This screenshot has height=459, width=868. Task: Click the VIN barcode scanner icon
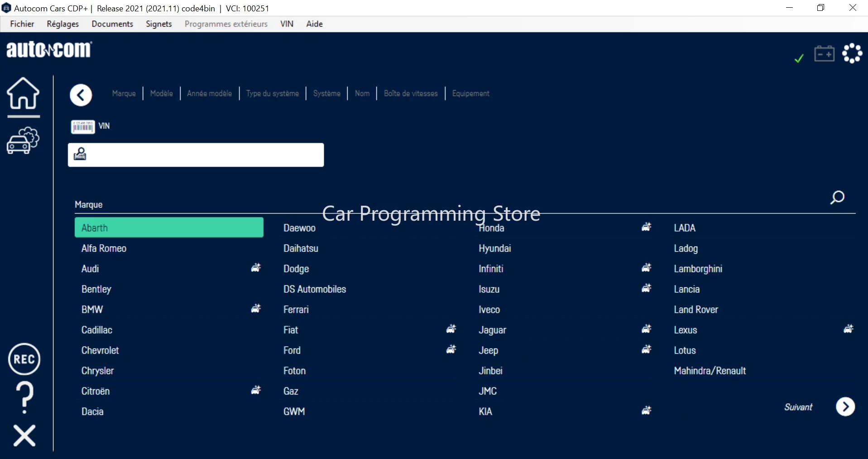(x=82, y=127)
